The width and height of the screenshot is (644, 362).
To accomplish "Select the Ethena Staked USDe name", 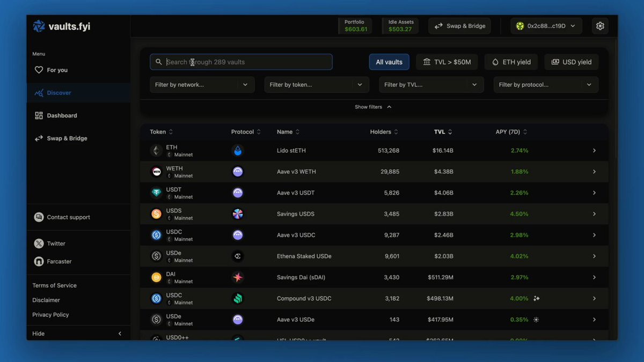I will tap(304, 256).
